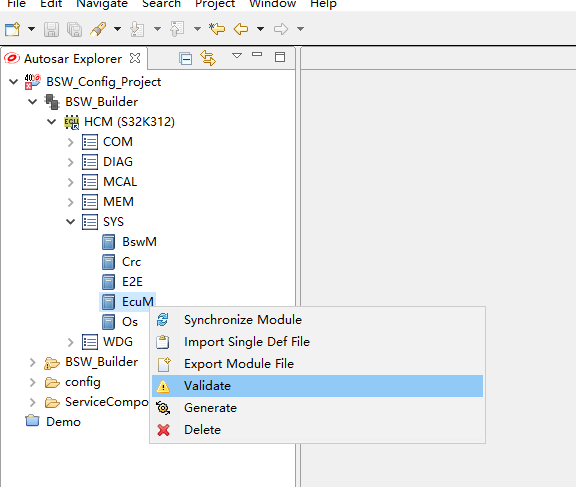Close the Autosar Explorer tab
Viewport: 576px width, 487px height.
click(x=135, y=58)
